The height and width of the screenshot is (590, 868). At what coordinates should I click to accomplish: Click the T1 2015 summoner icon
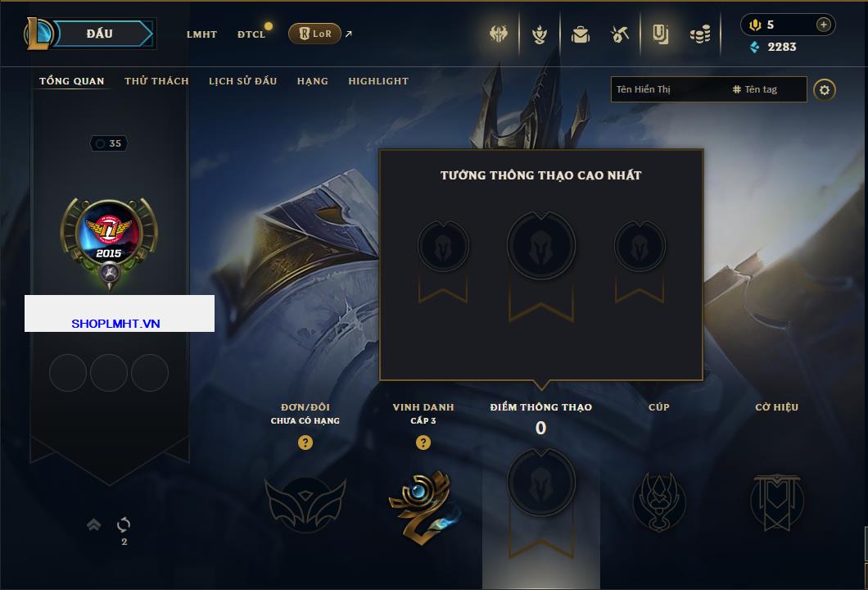tap(109, 236)
